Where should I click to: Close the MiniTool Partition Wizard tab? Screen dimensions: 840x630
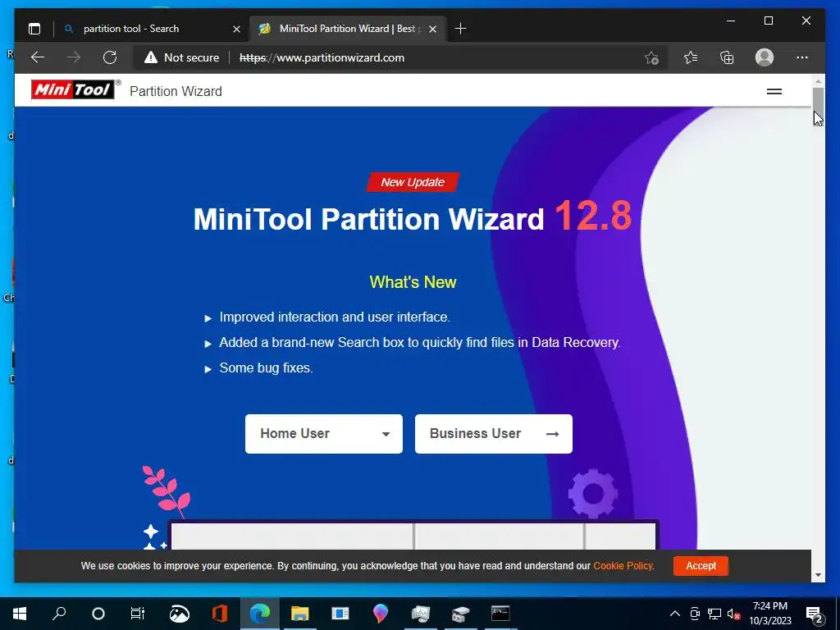433,29
